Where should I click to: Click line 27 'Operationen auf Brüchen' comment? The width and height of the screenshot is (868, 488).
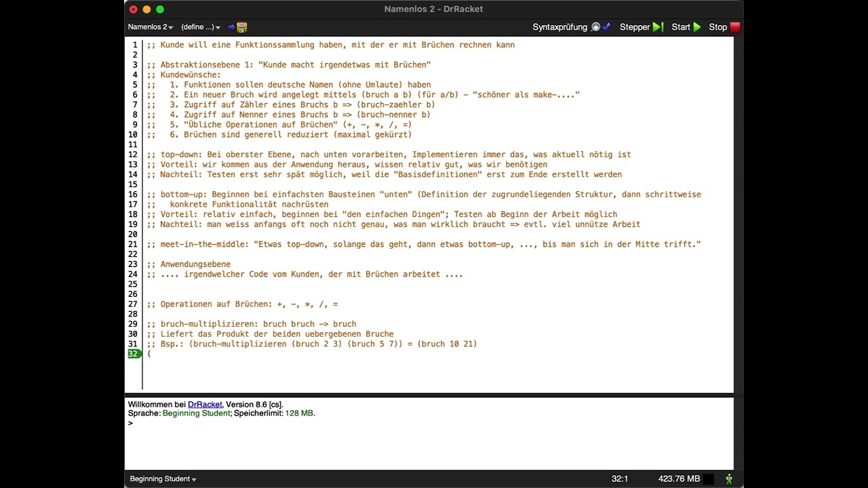point(242,304)
